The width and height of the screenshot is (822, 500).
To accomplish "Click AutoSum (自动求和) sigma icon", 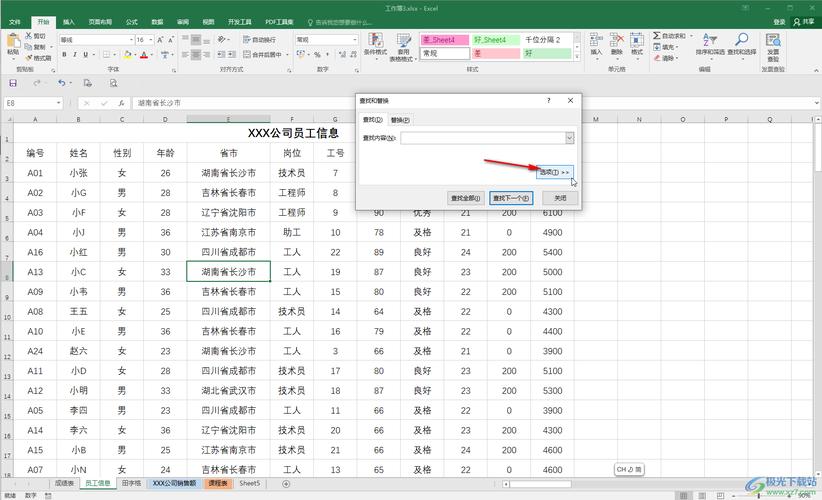I will pyautogui.click(x=656, y=36).
